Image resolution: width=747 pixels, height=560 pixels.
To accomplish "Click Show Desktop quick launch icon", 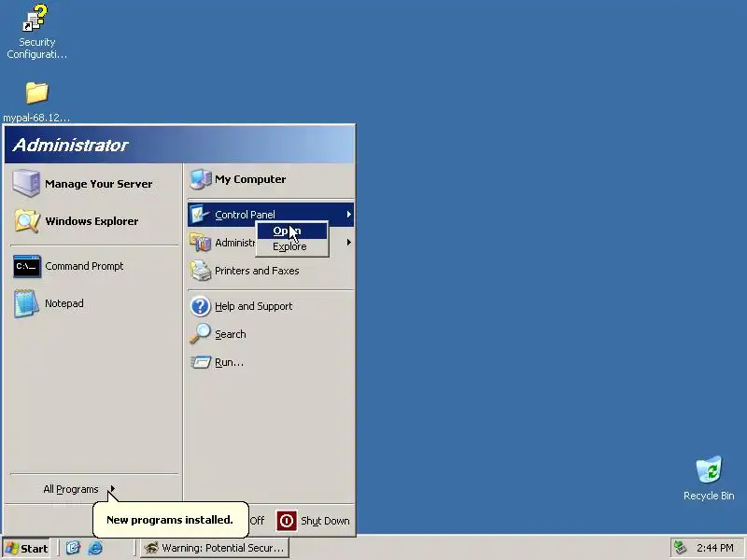I will click(73, 548).
